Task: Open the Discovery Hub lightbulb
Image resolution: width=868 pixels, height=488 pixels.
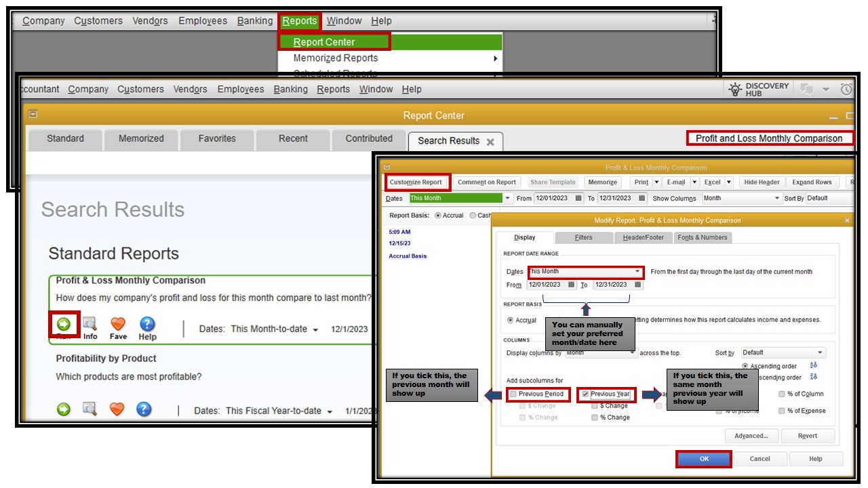Action: 735,89
